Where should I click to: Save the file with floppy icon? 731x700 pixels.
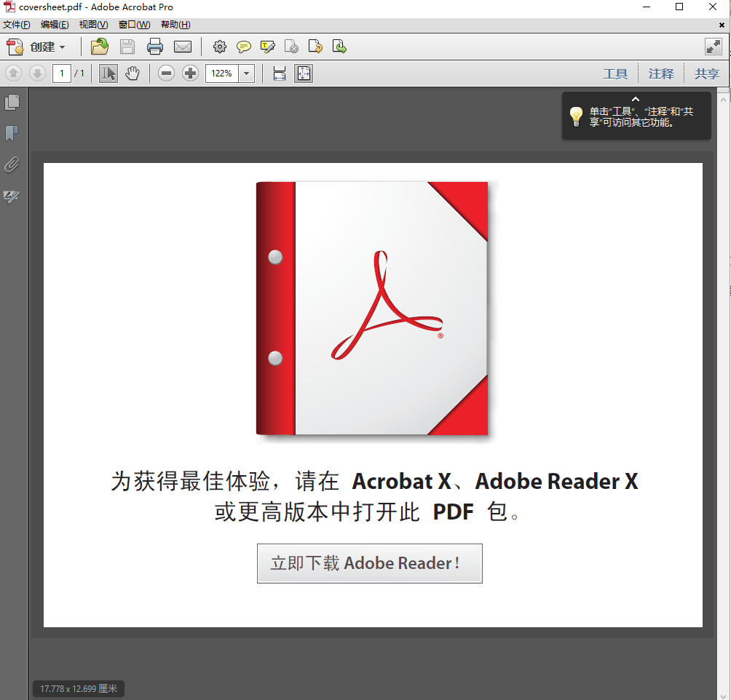127,47
